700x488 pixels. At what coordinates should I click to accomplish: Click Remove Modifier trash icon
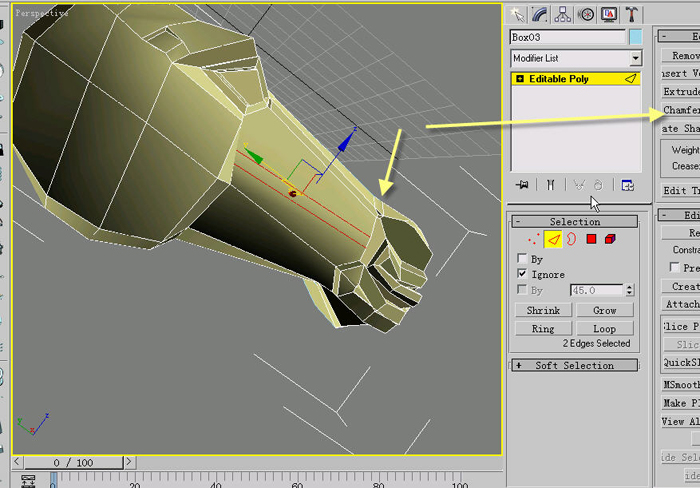pyautogui.click(x=598, y=185)
